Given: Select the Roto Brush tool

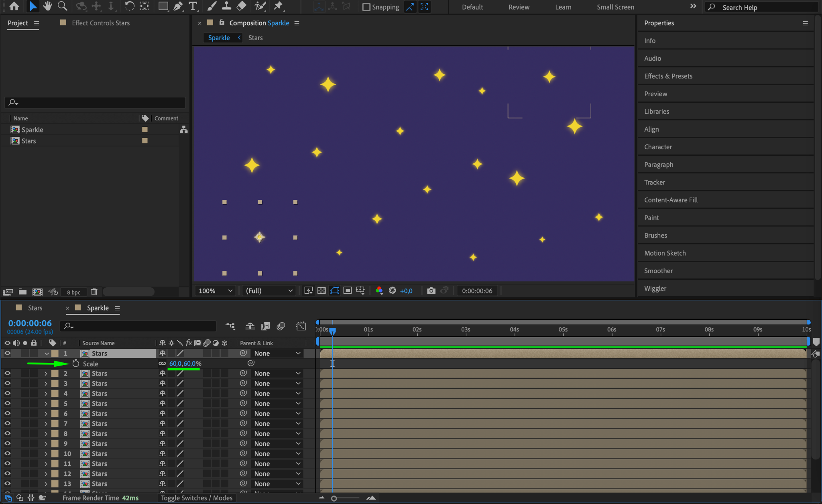Looking at the screenshot, I should click(x=260, y=6).
